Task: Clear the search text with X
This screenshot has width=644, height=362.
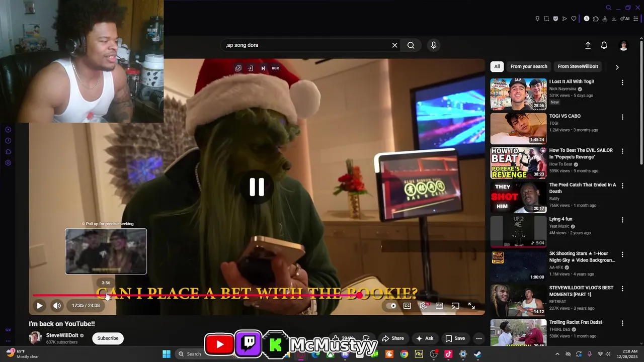Action: coord(395,45)
